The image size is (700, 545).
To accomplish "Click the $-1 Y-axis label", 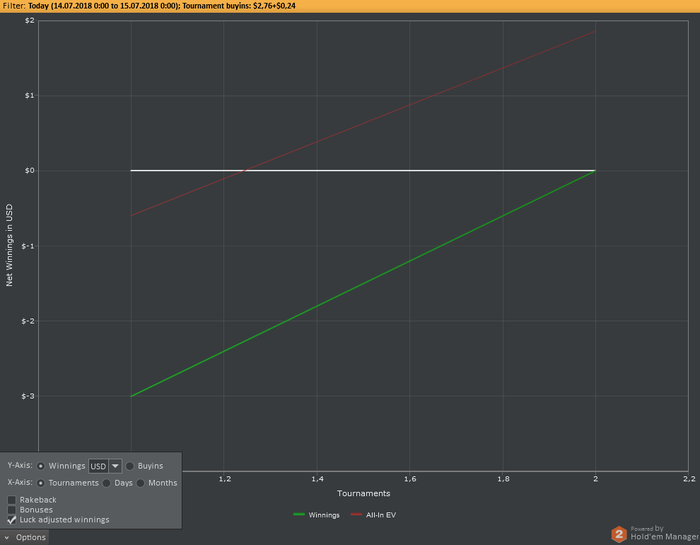I will pyautogui.click(x=28, y=246).
